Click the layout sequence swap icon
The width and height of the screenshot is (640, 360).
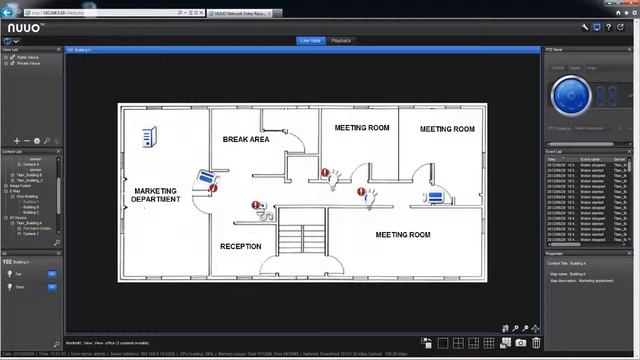[x=427, y=343]
